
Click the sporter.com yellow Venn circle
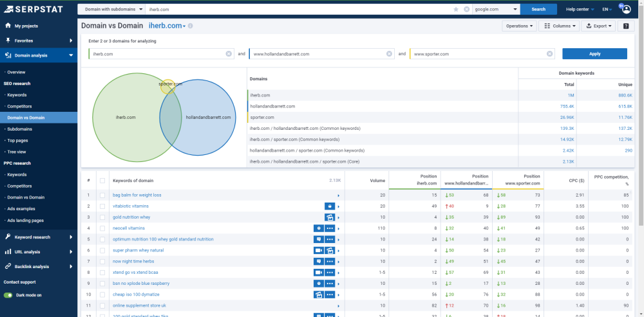[167, 87]
